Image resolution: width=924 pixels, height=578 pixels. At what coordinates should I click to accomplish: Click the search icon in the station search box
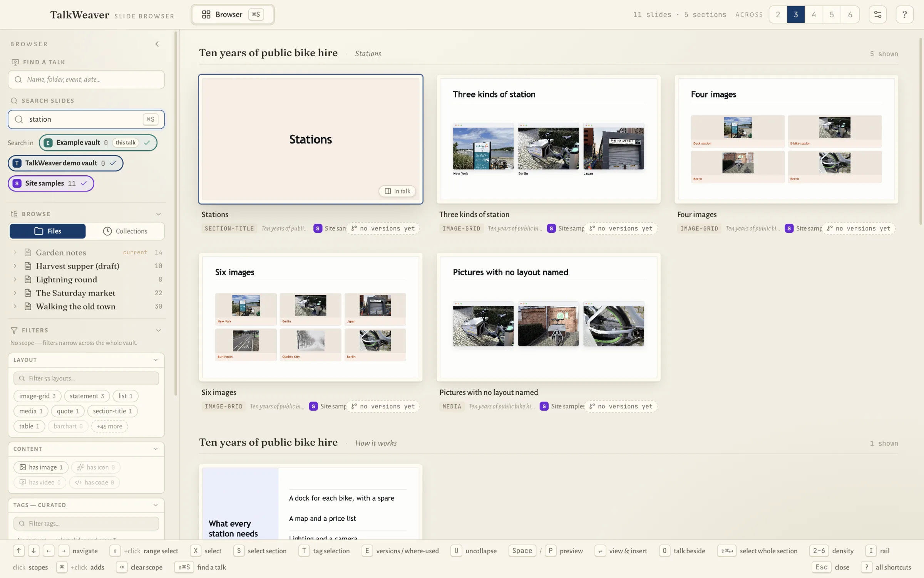coord(19,119)
